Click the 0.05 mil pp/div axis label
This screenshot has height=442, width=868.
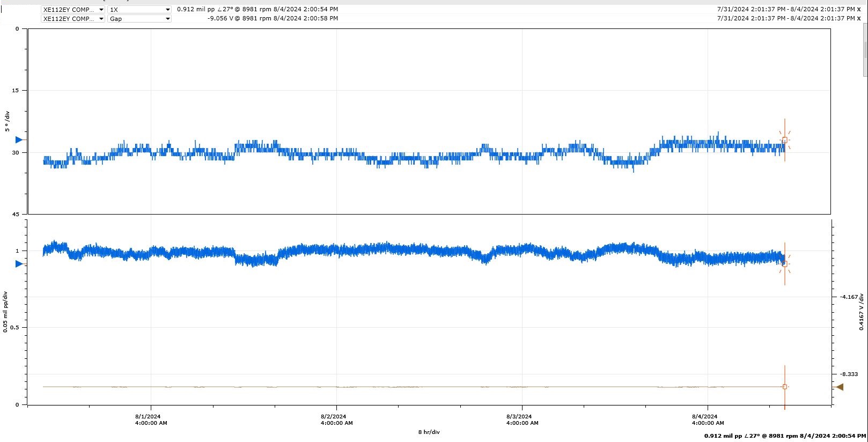[5, 312]
